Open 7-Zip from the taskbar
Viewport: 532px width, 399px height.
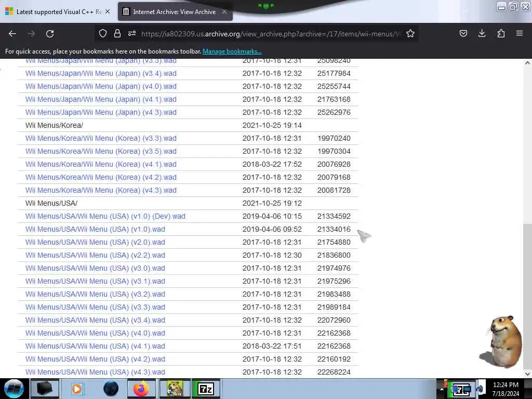(x=206, y=389)
